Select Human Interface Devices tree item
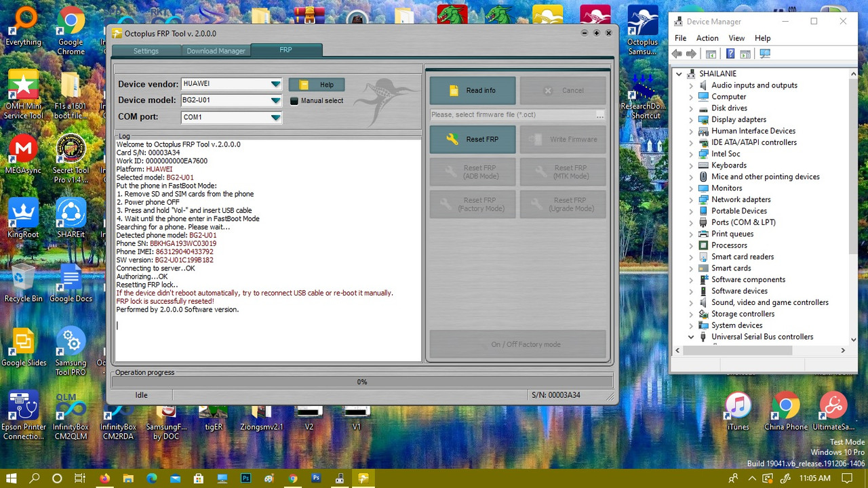868x488 pixels. coord(753,131)
